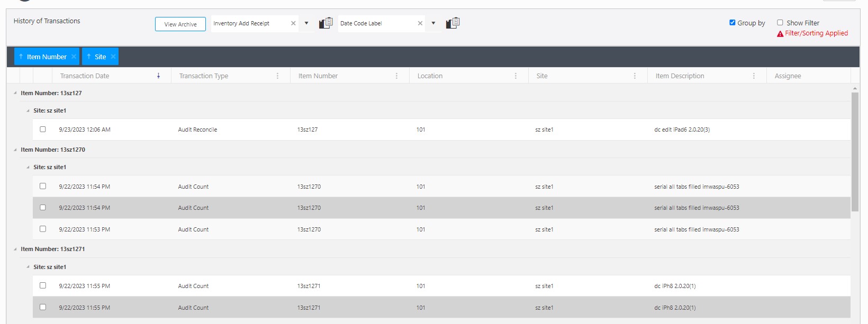Clear the Inventory Add Receipt selection
Viewport: 868px width, 324px height.
293,23
